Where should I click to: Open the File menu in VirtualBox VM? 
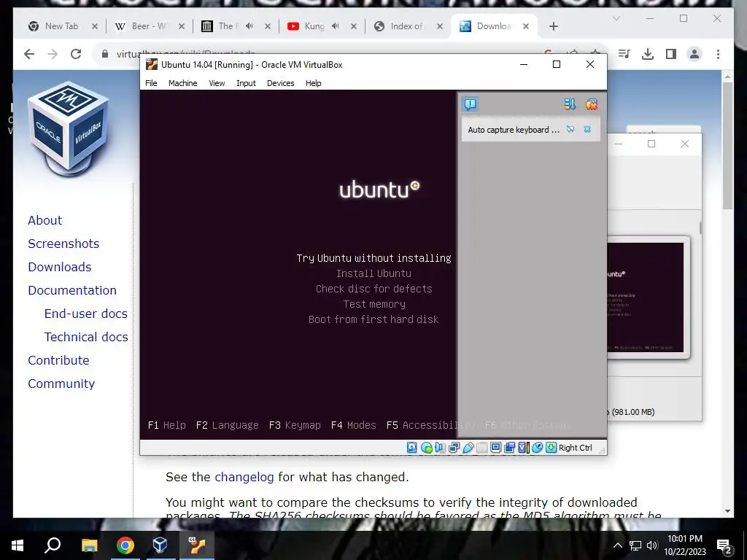(151, 83)
